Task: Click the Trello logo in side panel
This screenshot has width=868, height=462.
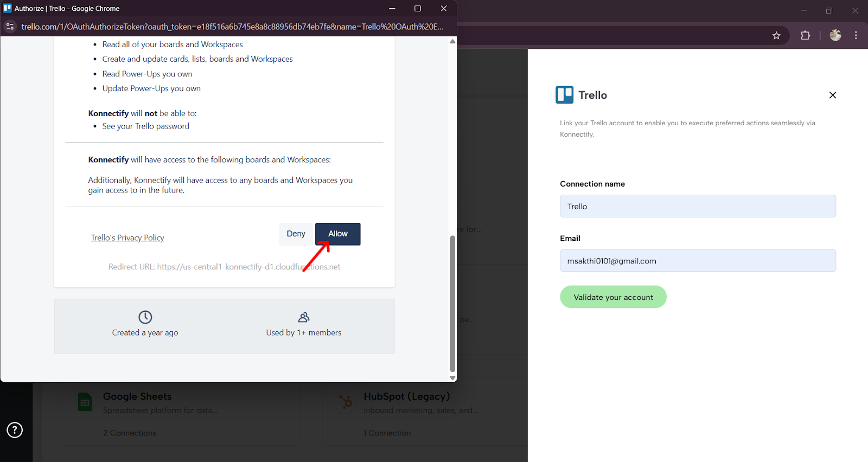Action: tap(564, 95)
